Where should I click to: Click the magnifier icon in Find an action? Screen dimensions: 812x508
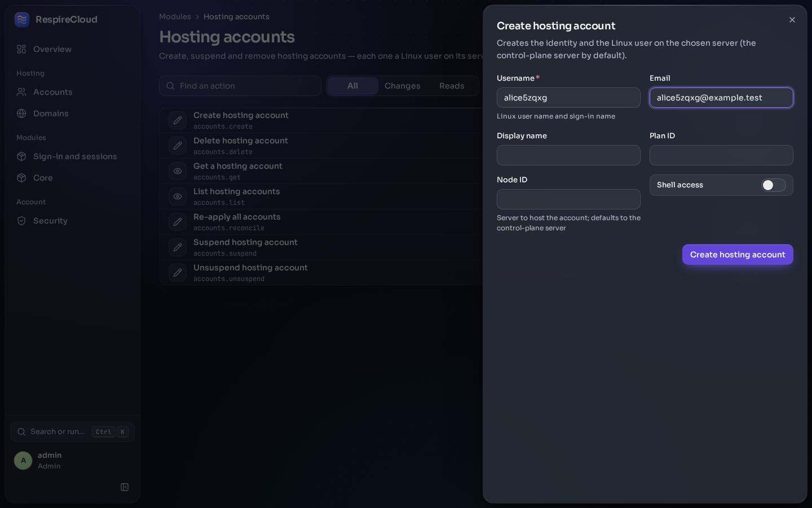coord(170,86)
